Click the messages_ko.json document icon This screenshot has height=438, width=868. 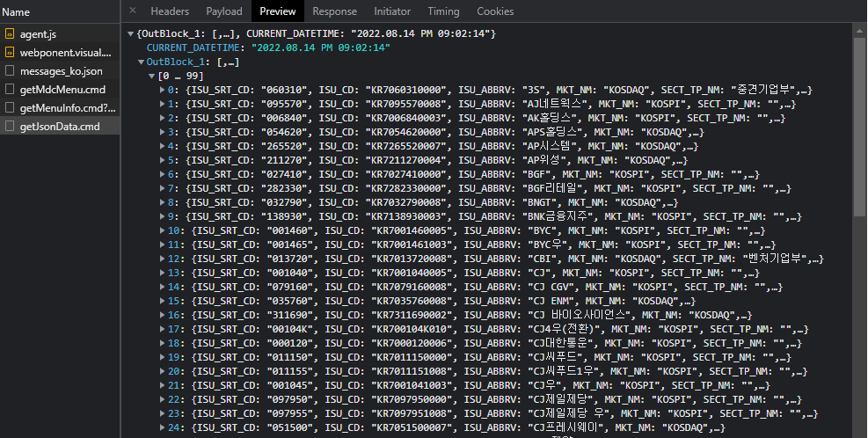click(x=10, y=71)
